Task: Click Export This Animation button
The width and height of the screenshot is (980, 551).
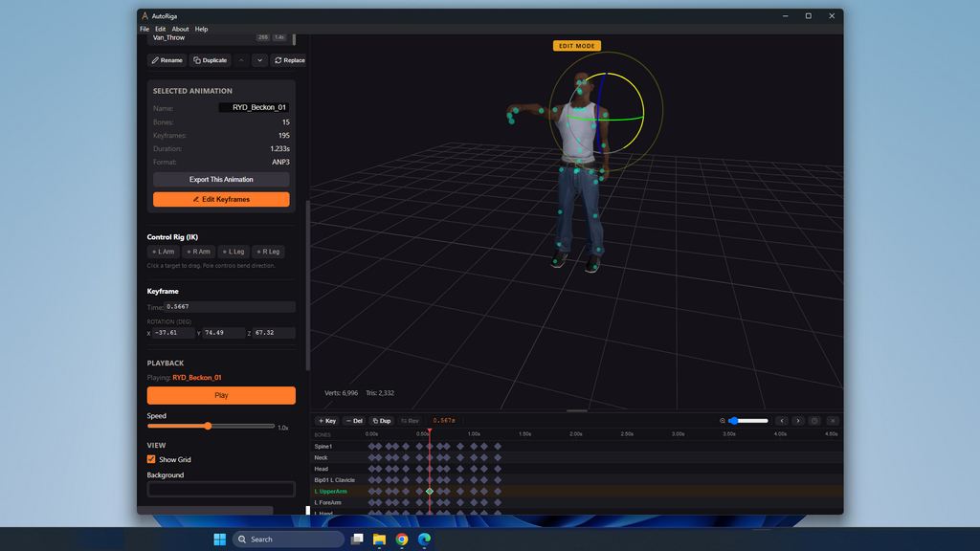Action: click(221, 179)
